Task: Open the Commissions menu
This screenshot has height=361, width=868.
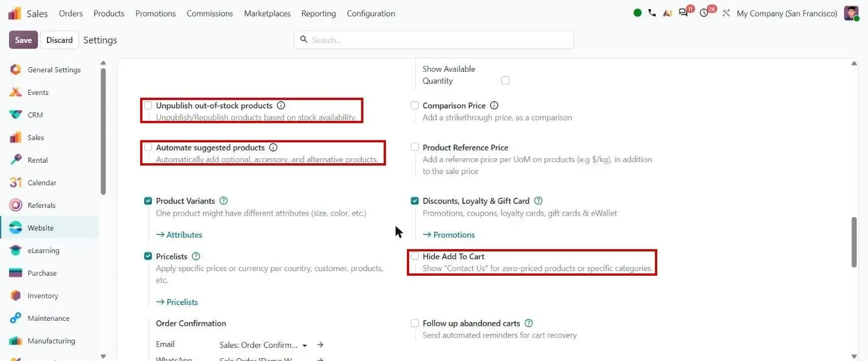Action: coord(210,13)
